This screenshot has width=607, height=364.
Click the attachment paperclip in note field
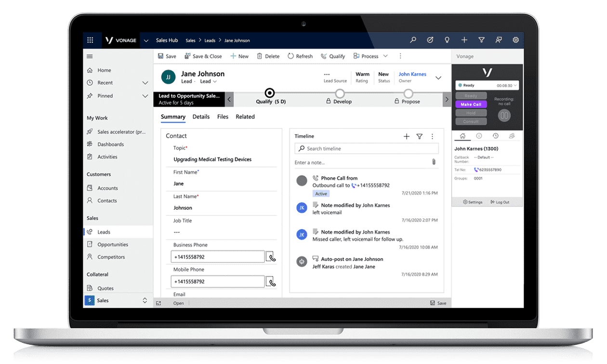(x=434, y=162)
